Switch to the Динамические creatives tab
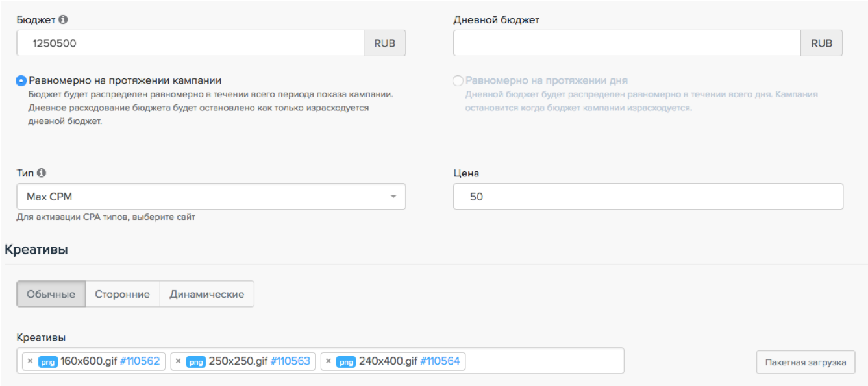The width and height of the screenshot is (868, 386). (x=206, y=294)
